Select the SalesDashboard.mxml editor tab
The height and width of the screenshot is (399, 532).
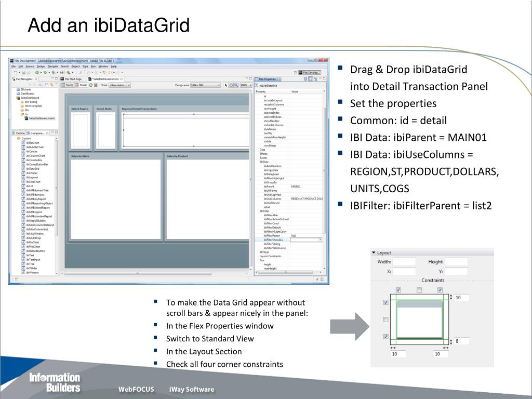(105, 79)
